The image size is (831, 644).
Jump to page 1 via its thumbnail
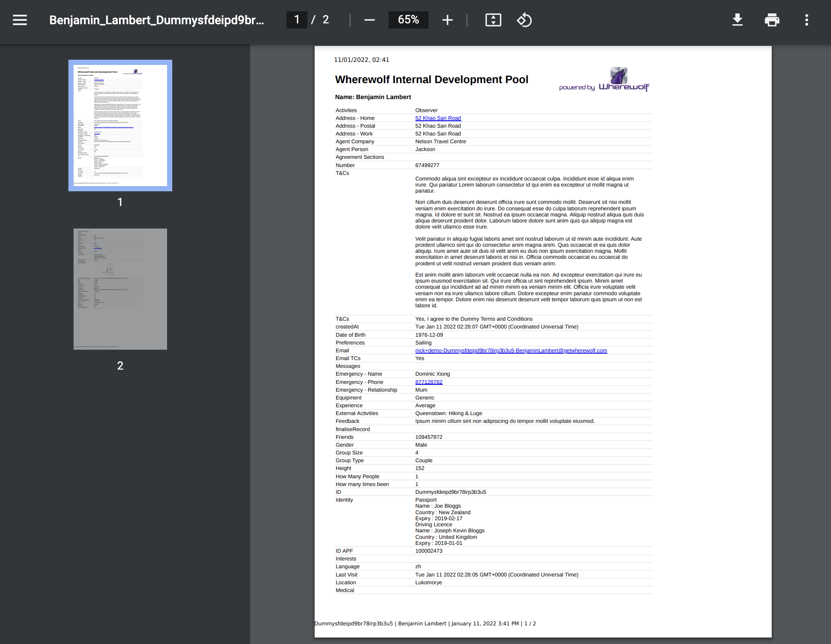[x=120, y=126]
